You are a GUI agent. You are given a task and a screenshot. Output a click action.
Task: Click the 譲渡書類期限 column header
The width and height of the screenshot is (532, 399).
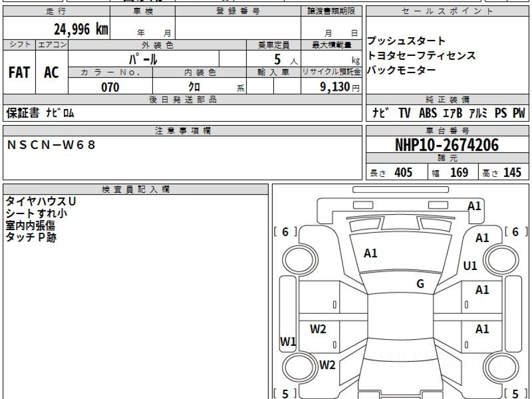[x=332, y=12]
